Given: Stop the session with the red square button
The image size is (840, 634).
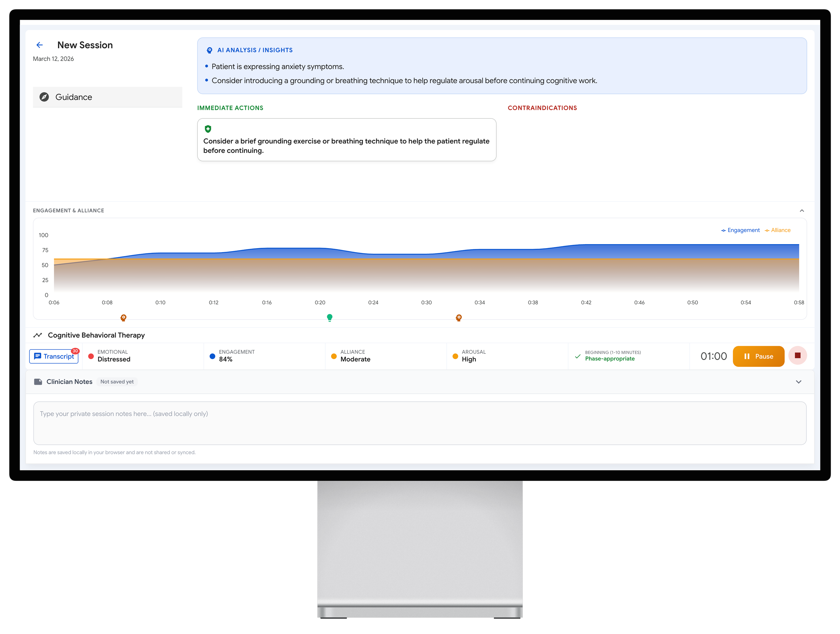Looking at the screenshot, I should point(797,356).
